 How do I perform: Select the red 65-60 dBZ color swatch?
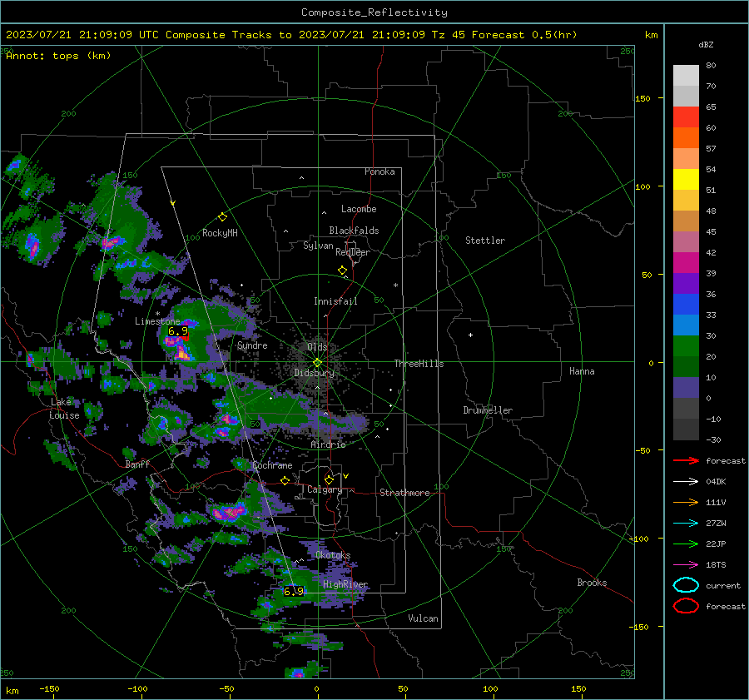coord(686,117)
